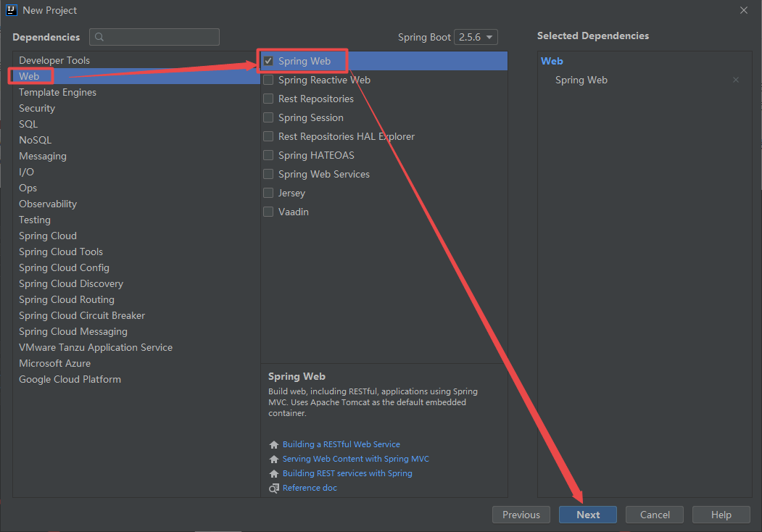Image resolution: width=762 pixels, height=532 pixels.
Task: Select Spring Cloud Circuit Breaker category
Action: click(136, 316)
